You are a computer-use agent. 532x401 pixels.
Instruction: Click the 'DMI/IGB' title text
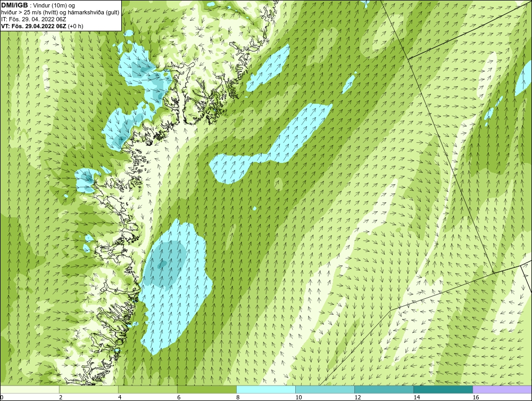tap(14, 5)
